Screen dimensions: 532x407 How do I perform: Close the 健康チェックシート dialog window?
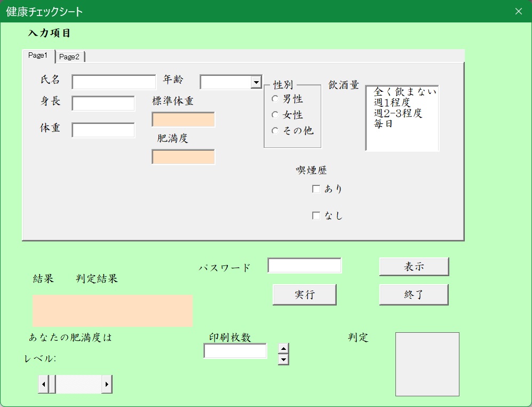(x=518, y=11)
